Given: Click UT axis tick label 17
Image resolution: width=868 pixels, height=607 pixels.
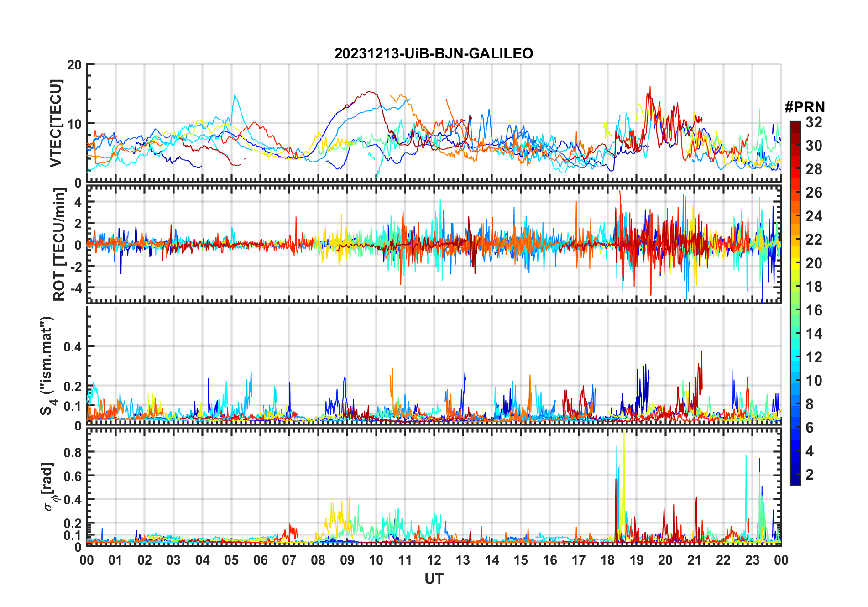Looking at the screenshot, I should coord(579,560).
